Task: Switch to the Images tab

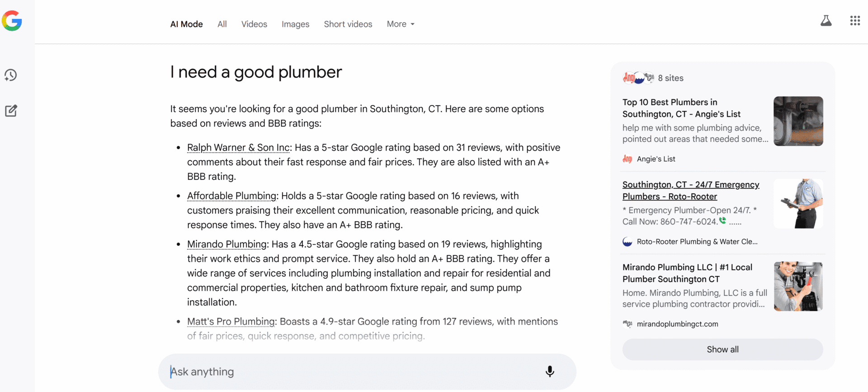Action: pos(295,24)
